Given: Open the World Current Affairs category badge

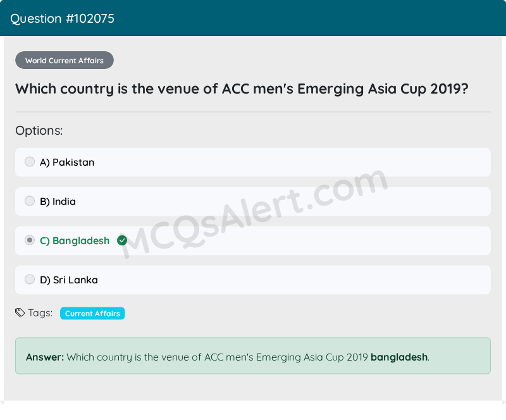Looking at the screenshot, I should point(65,61).
